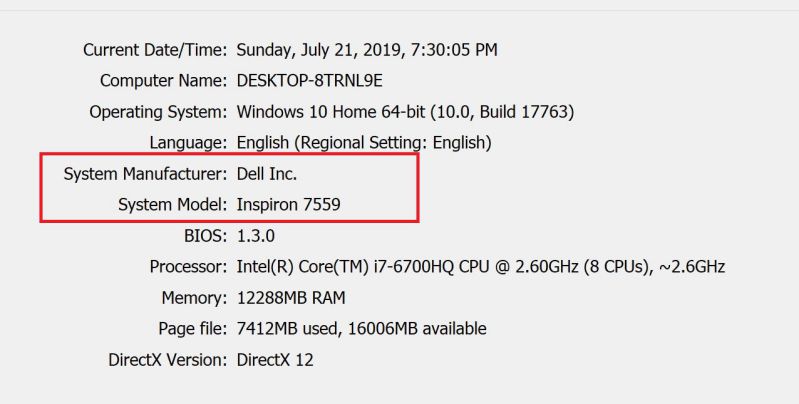
Task: Select the BIOS version 1.3.0
Action: [256, 236]
